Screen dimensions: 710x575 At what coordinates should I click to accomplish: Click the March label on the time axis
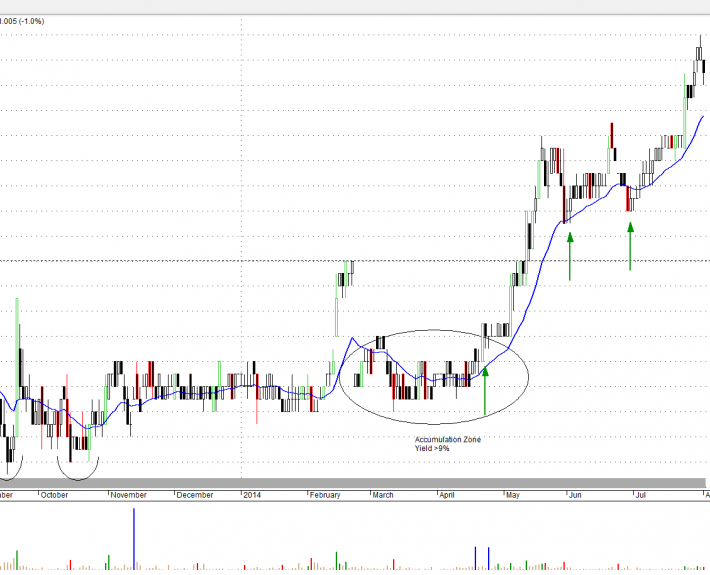pos(384,495)
